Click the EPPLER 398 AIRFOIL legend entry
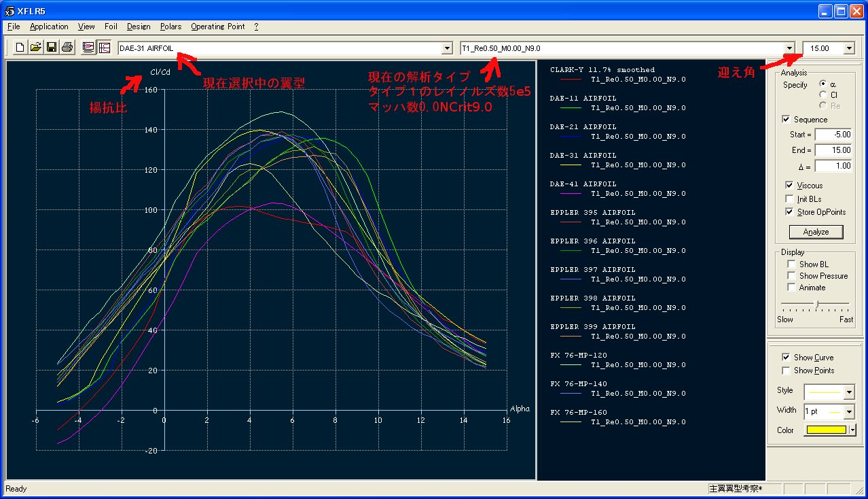The width and height of the screenshot is (868, 499). pyautogui.click(x=593, y=298)
